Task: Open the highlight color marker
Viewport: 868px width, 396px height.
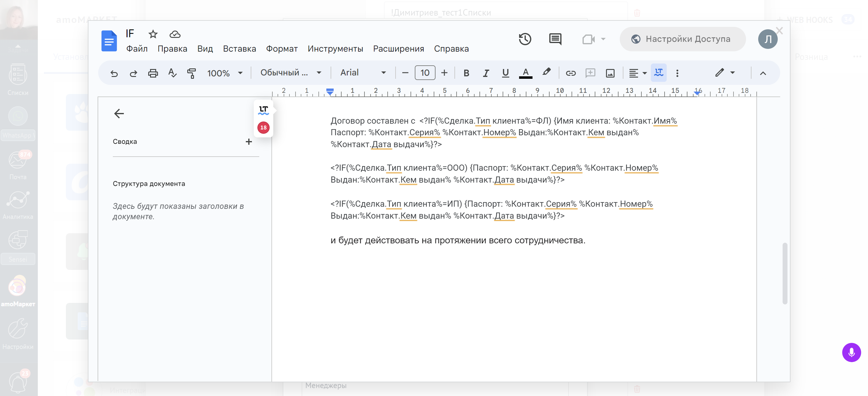Action: coord(546,72)
